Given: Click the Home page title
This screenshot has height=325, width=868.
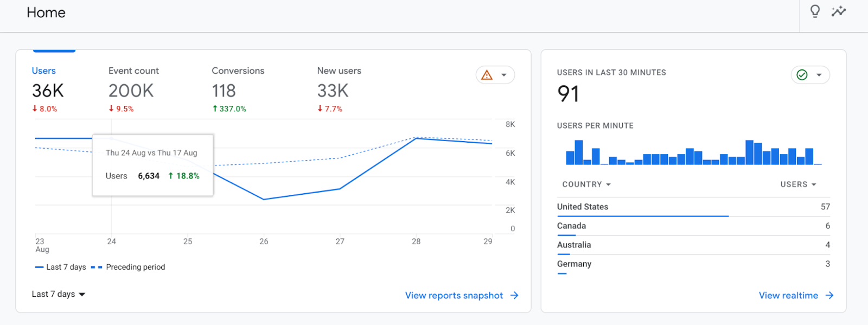Looking at the screenshot, I should click(46, 12).
